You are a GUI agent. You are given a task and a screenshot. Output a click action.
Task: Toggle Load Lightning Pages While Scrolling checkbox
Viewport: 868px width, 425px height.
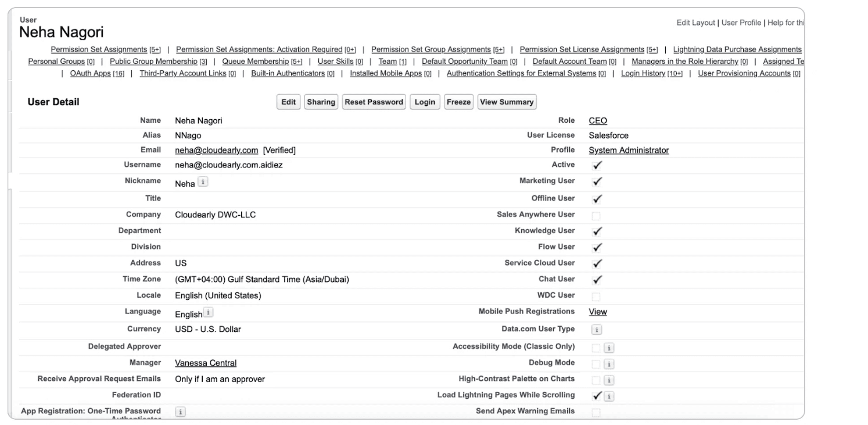[x=596, y=397]
